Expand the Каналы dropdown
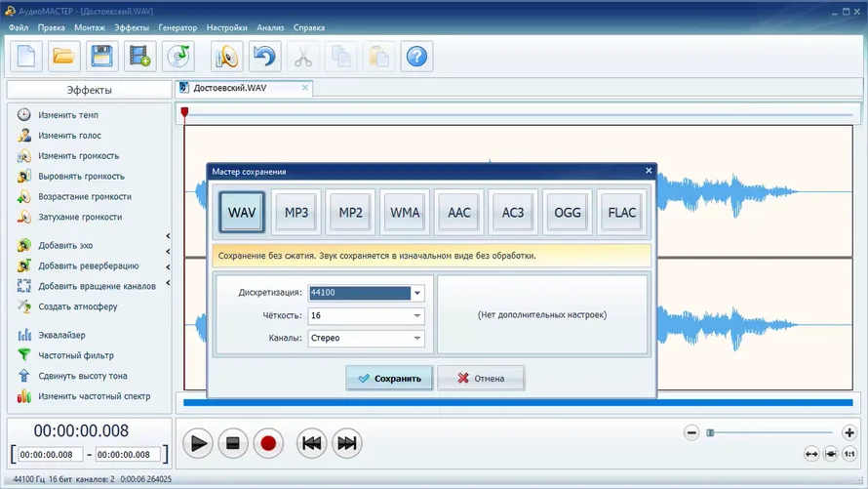 pyautogui.click(x=417, y=339)
